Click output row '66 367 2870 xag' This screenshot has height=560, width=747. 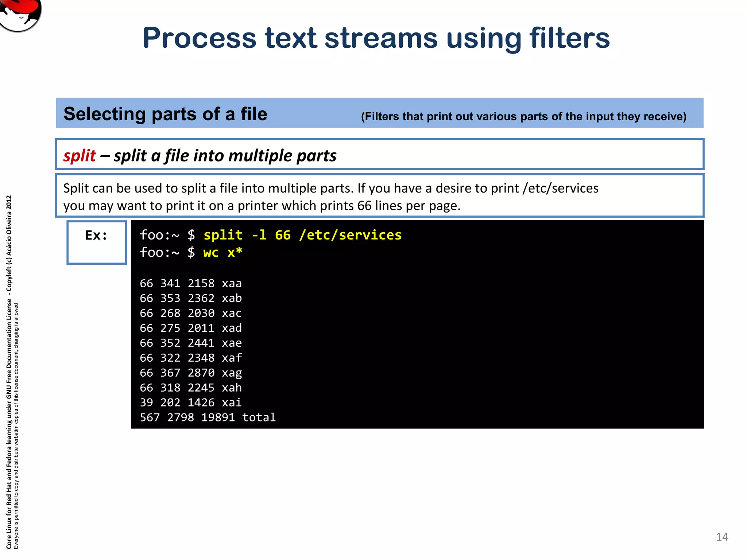click(191, 373)
